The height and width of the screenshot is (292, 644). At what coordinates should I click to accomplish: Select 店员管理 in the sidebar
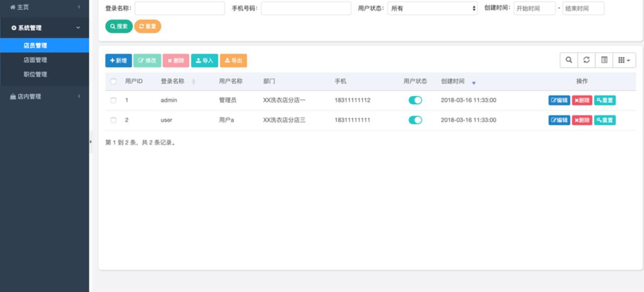click(44, 45)
